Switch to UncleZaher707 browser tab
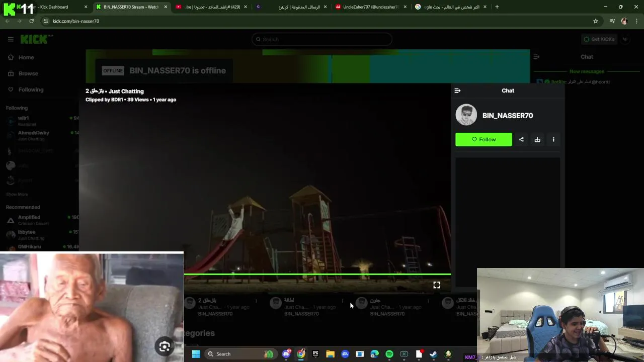This screenshot has height=362, width=644. tap(370, 7)
